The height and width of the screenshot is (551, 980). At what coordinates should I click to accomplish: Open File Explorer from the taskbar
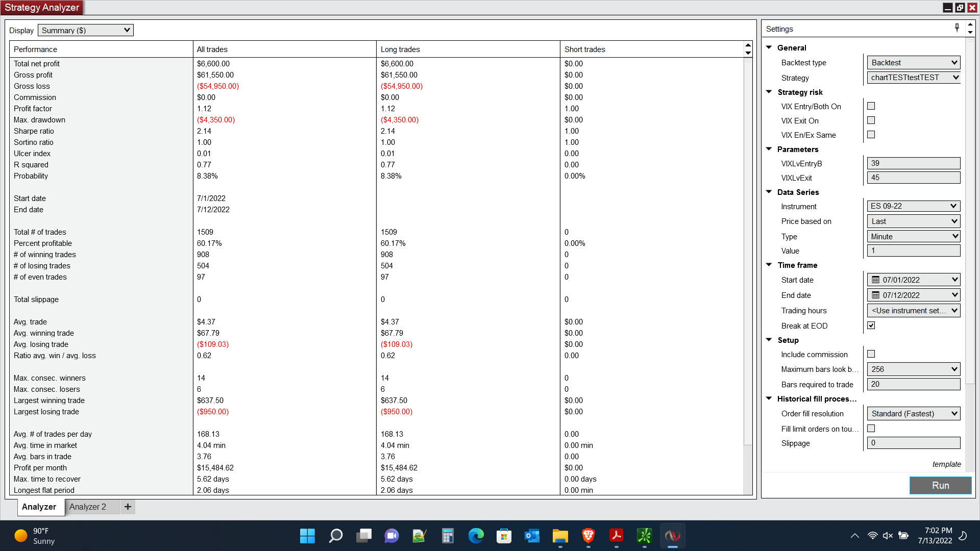click(560, 536)
